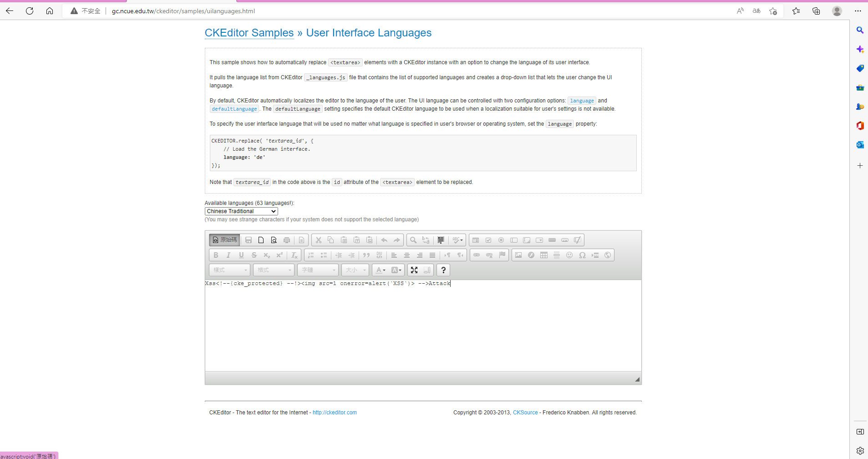The height and width of the screenshot is (459, 868).
Task: Open the Insert Link icon
Action: point(477,255)
